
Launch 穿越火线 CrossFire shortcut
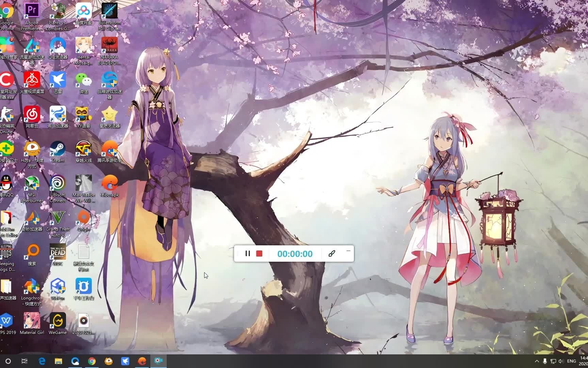point(84,151)
